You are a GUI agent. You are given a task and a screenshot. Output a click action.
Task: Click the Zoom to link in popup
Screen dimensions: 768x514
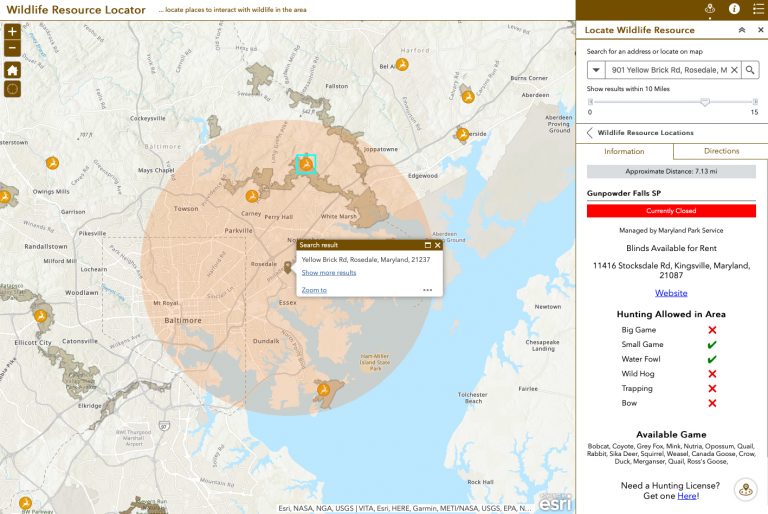[x=314, y=290]
